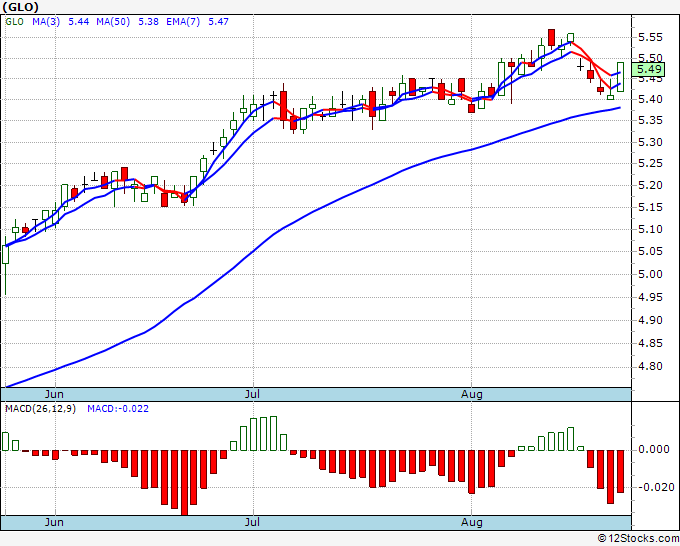Select the MACD(26,12,9) panel label

pos(40,409)
